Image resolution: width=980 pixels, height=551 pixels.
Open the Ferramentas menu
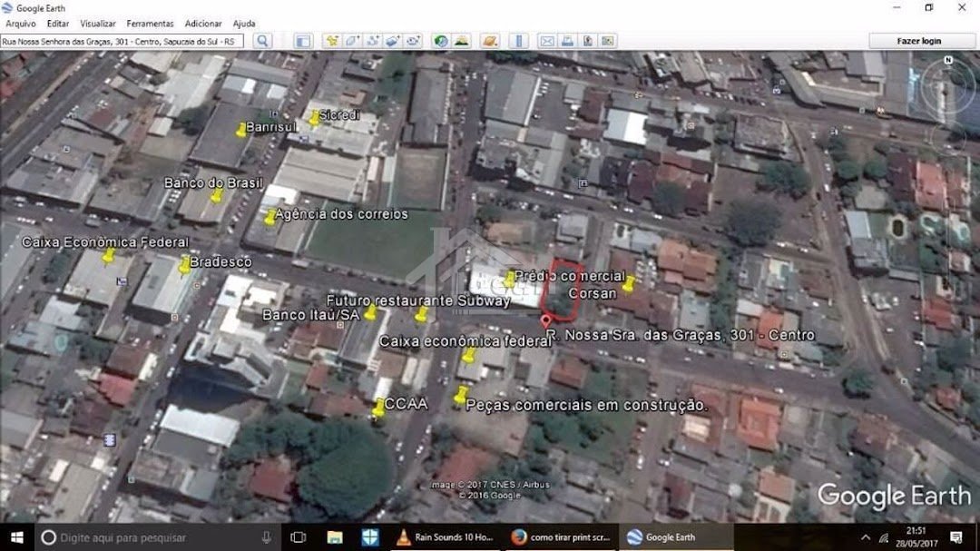[x=150, y=24]
